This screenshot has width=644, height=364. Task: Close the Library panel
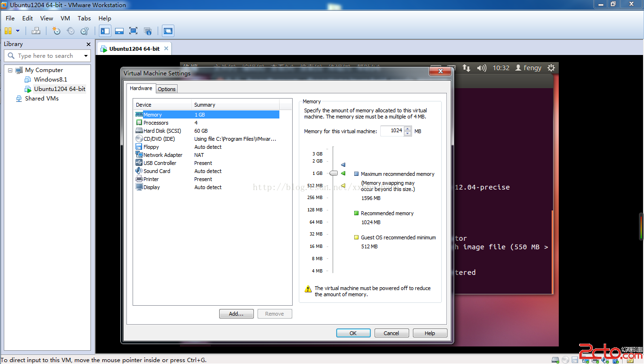coord(88,44)
